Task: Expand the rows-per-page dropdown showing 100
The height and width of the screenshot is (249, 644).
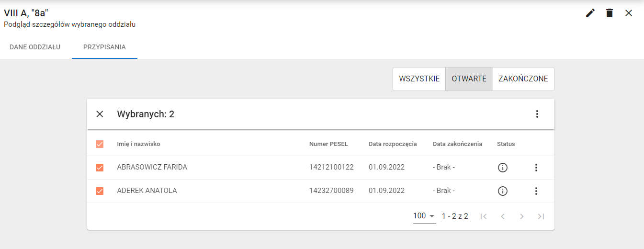Action: 424,216
